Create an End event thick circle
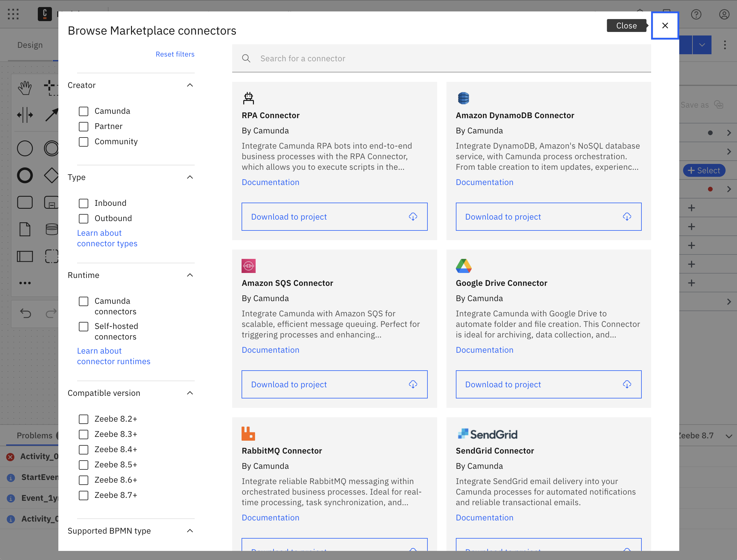737x560 pixels. point(25,175)
